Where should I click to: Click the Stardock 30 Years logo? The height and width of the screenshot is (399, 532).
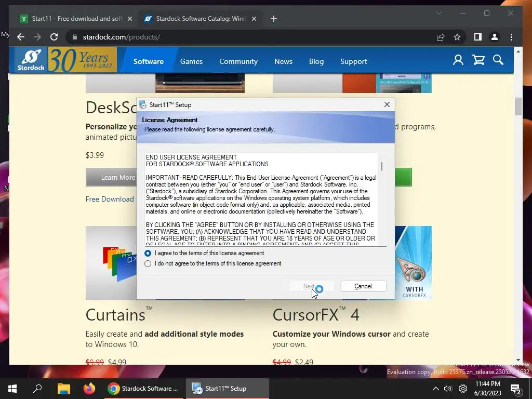click(x=65, y=60)
